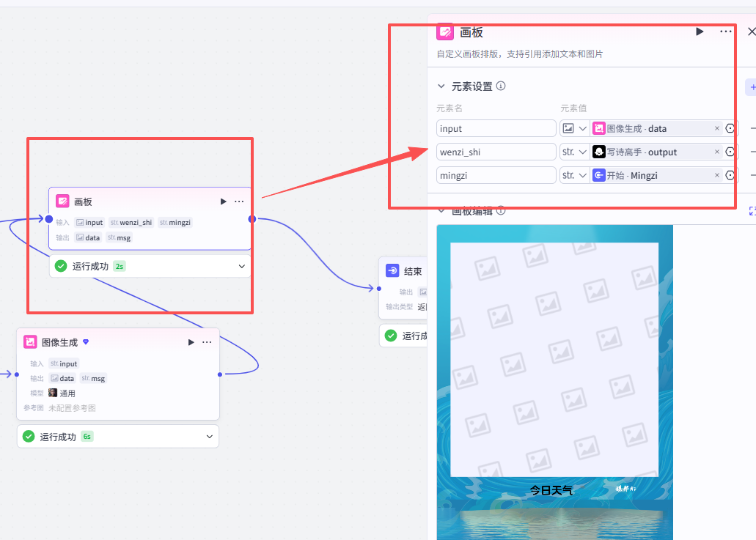Run the 图像生成 node
The height and width of the screenshot is (540, 756).
pos(191,342)
